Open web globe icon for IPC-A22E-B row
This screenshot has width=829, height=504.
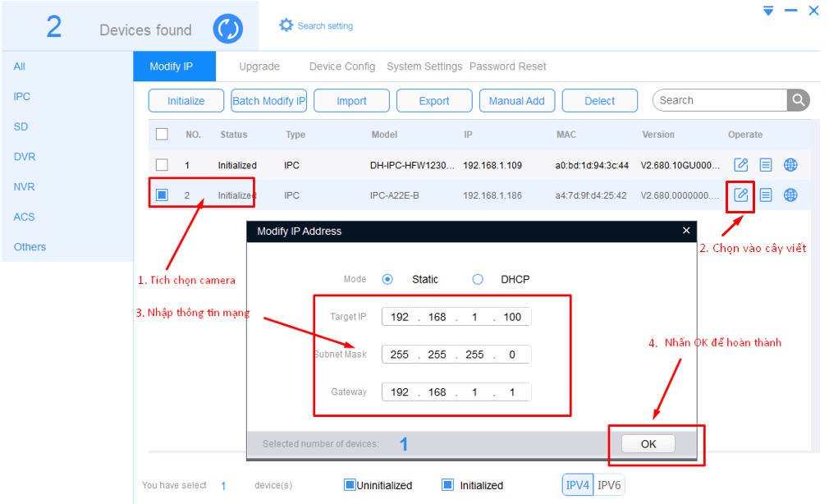pyautogui.click(x=790, y=195)
